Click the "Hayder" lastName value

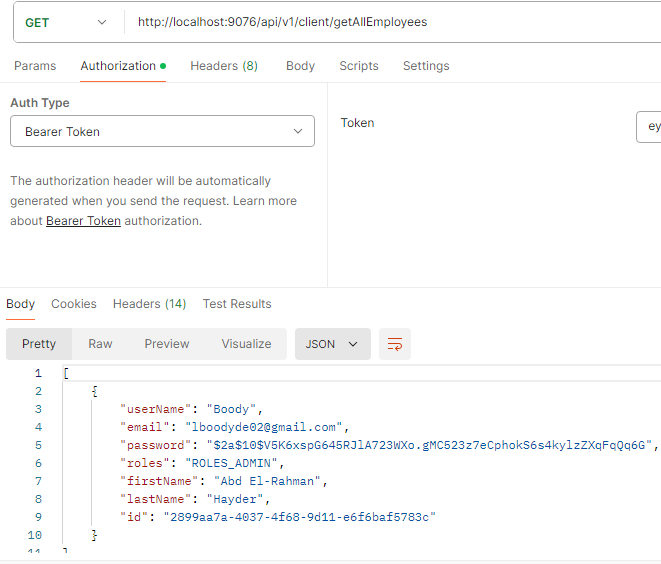[x=235, y=500]
